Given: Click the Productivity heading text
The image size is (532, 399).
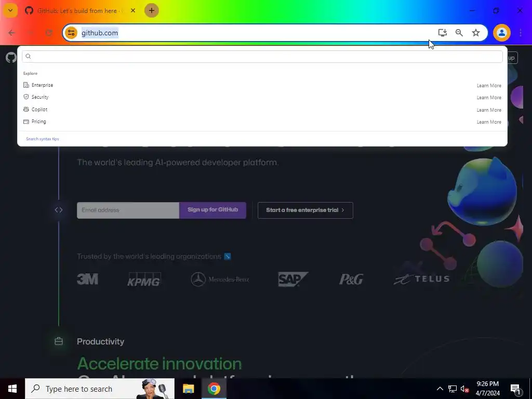Looking at the screenshot, I should (x=100, y=341).
